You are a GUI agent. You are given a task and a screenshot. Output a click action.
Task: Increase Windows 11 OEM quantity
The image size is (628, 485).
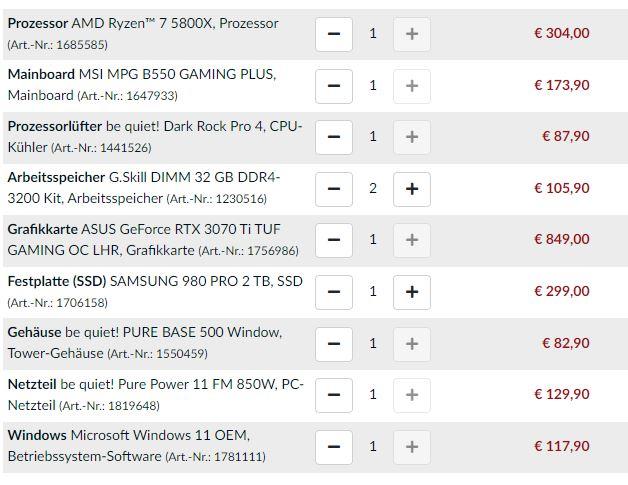411,447
